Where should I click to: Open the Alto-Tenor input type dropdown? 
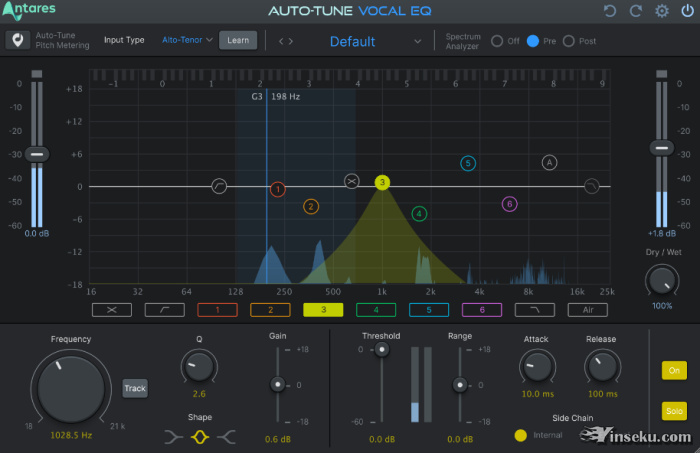coord(187,41)
